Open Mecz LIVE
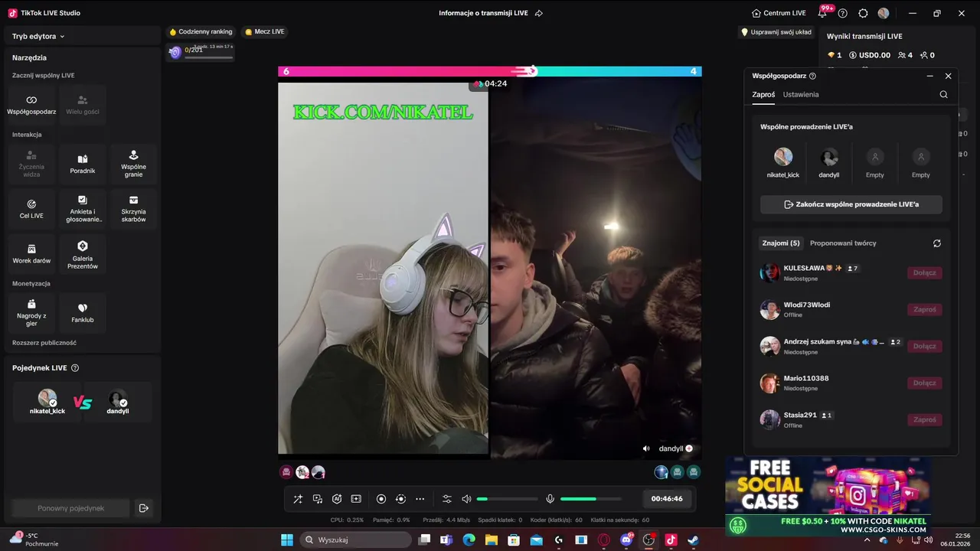Viewport: 980px width, 551px height. click(265, 32)
